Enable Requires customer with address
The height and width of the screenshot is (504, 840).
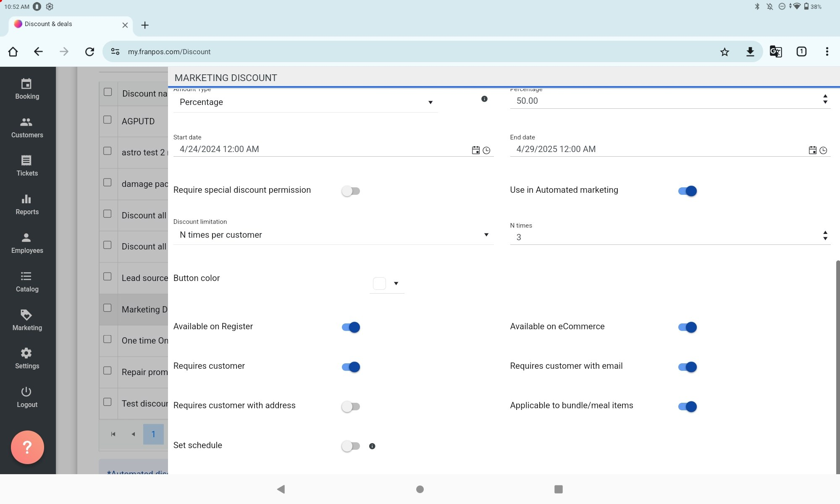[351, 407]
